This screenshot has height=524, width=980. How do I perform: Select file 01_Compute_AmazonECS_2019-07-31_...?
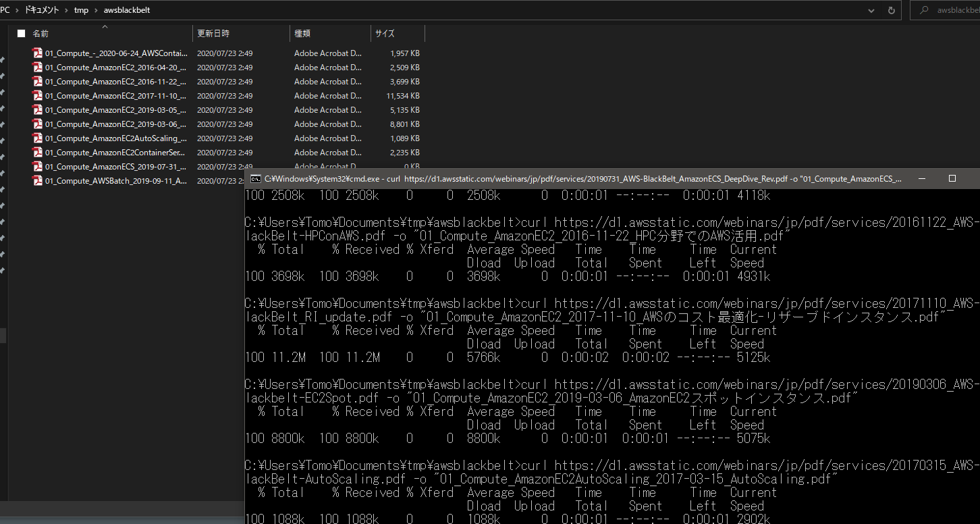(115, 166)
